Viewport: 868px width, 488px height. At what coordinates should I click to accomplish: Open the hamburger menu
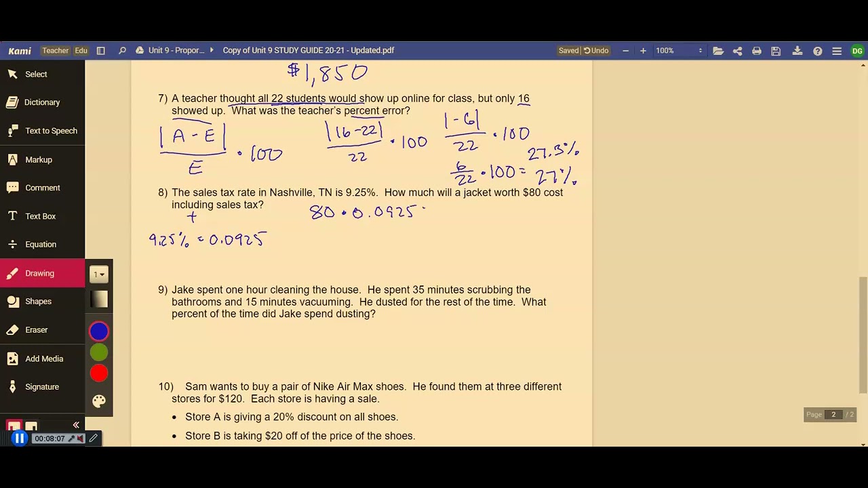837,51
